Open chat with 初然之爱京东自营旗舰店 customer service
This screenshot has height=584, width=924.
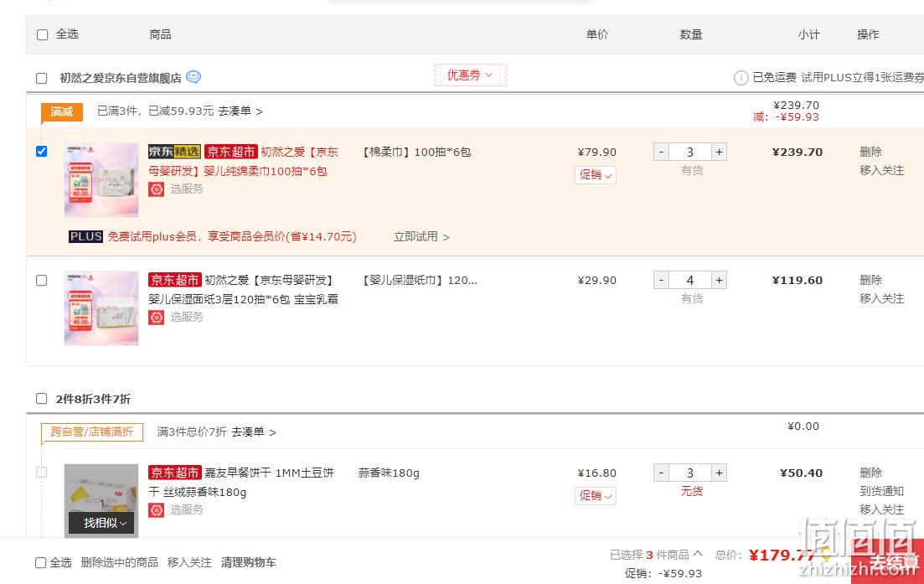pos(194,77)
